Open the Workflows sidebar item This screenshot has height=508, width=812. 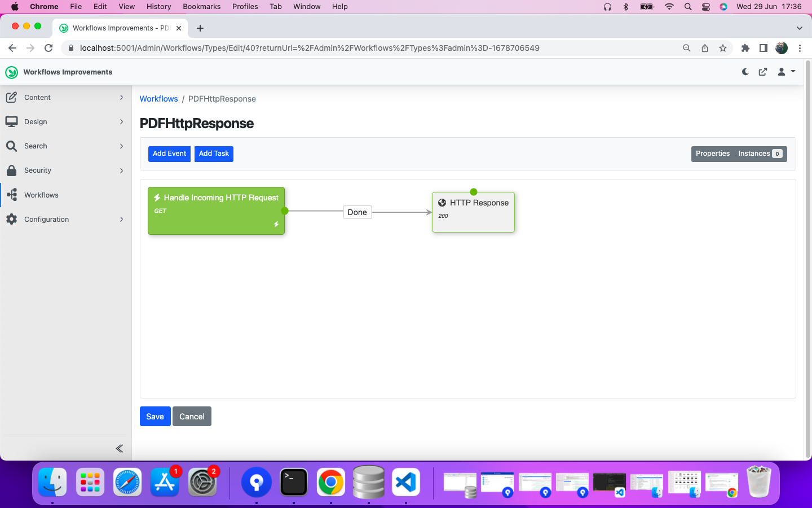pos(66,195)
